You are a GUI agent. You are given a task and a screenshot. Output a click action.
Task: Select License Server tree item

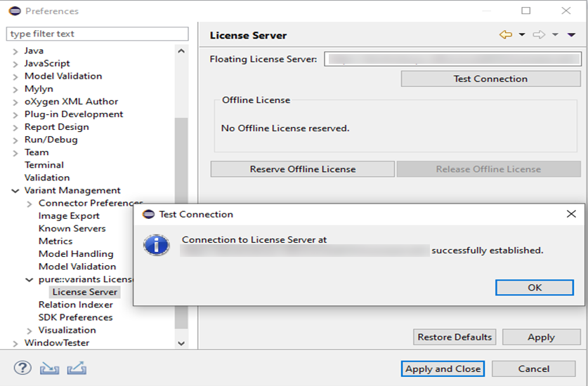pos(85,292)
